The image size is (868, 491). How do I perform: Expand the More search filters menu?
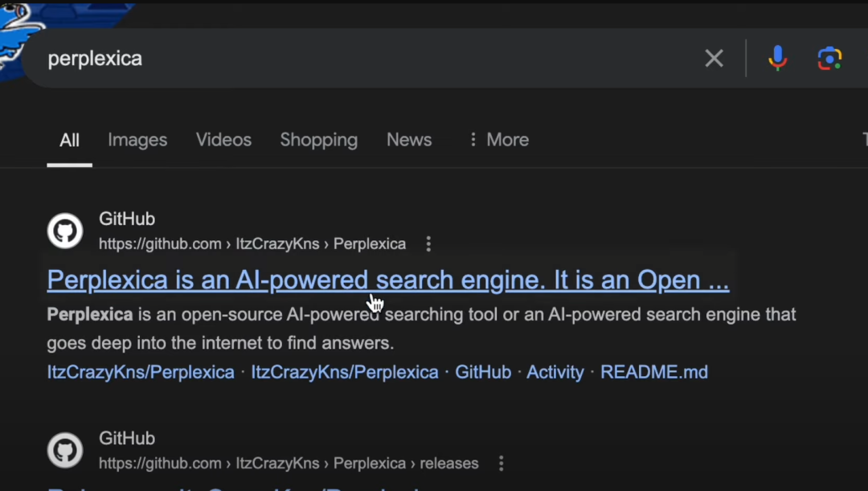(x=498, y=140)
